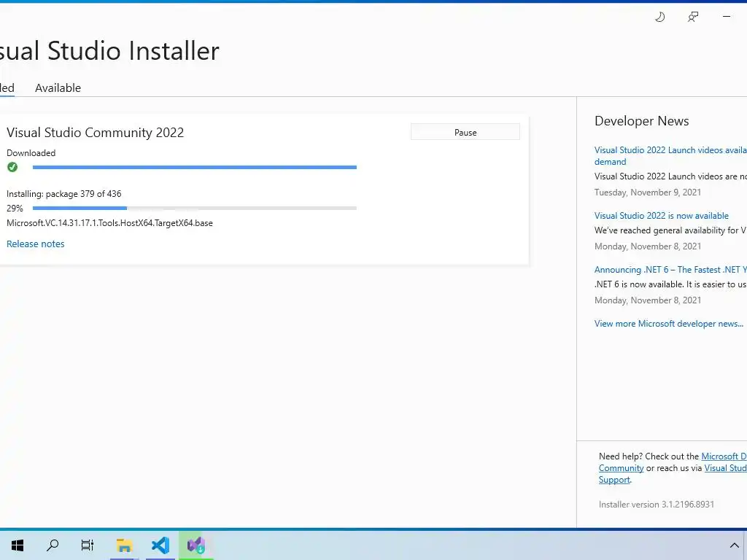
Task: Click the Microsoft.VC.14.31.17.1.Tools package name
Action: click(109, 223)
